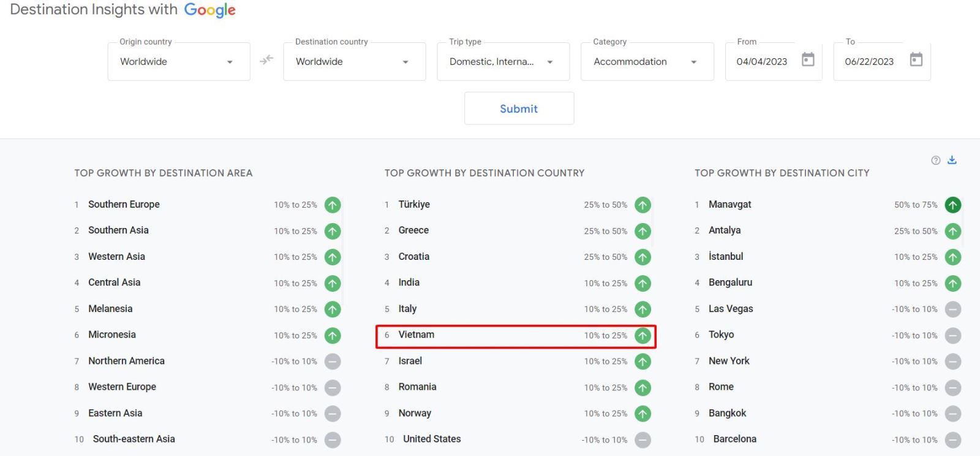Click the From date field 04/04/2023

[761, 62]
